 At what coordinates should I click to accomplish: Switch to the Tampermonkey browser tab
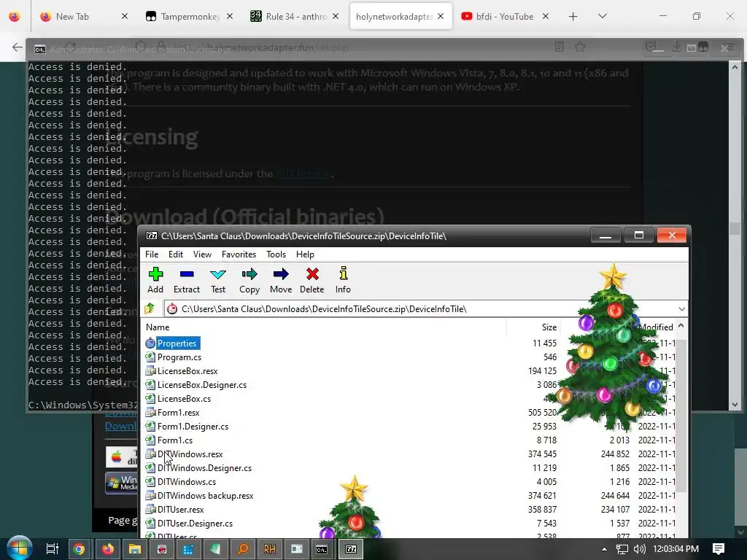(x=189, y=16)
